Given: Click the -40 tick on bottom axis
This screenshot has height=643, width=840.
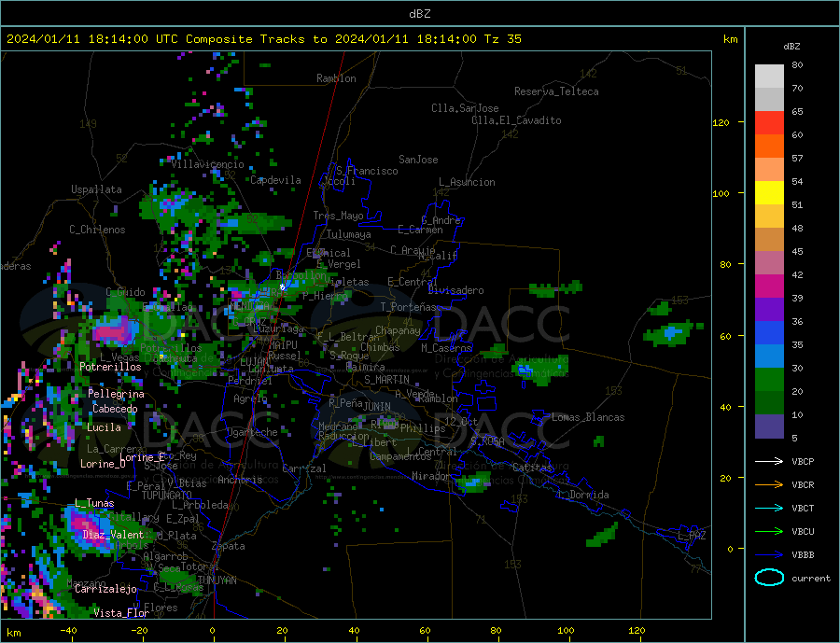Looking at the screenshot, I should pos(68,631).
